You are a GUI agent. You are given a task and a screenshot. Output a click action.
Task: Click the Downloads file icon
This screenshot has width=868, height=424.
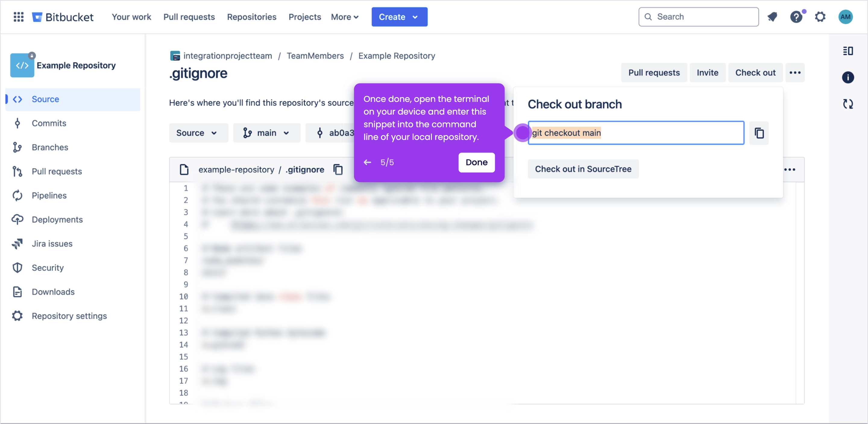pyautogui.click(x=17, y=292)
